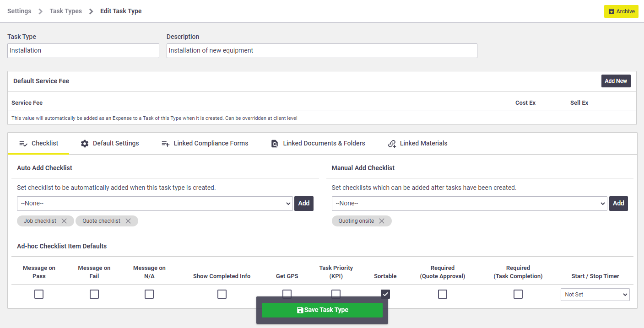Click the Sell Ex column header
This screenshot has width=644, height=328.
[x=579, y=103]
